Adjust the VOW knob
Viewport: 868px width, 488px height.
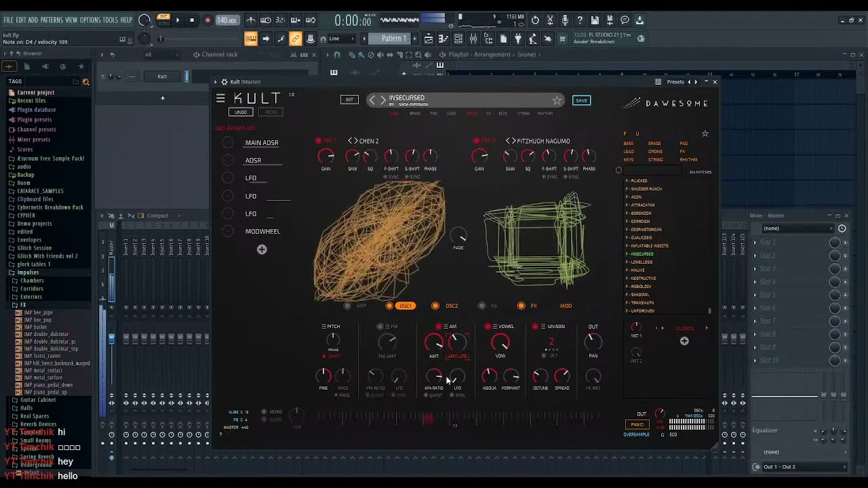pyautogui.click(x=500, y=342)
